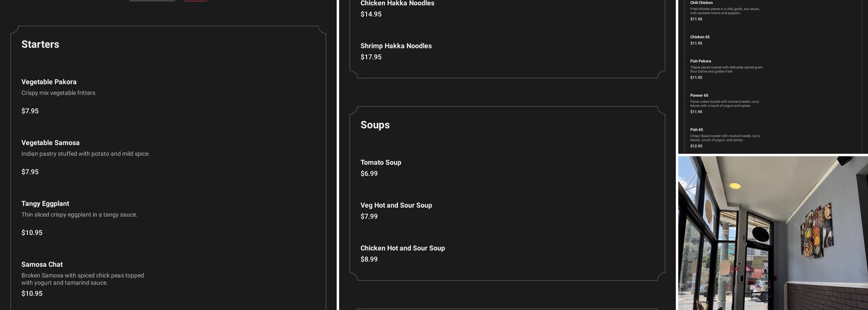
Task: Choose Paneer 65 in the small menu
Action: click(x=699, y=95)
